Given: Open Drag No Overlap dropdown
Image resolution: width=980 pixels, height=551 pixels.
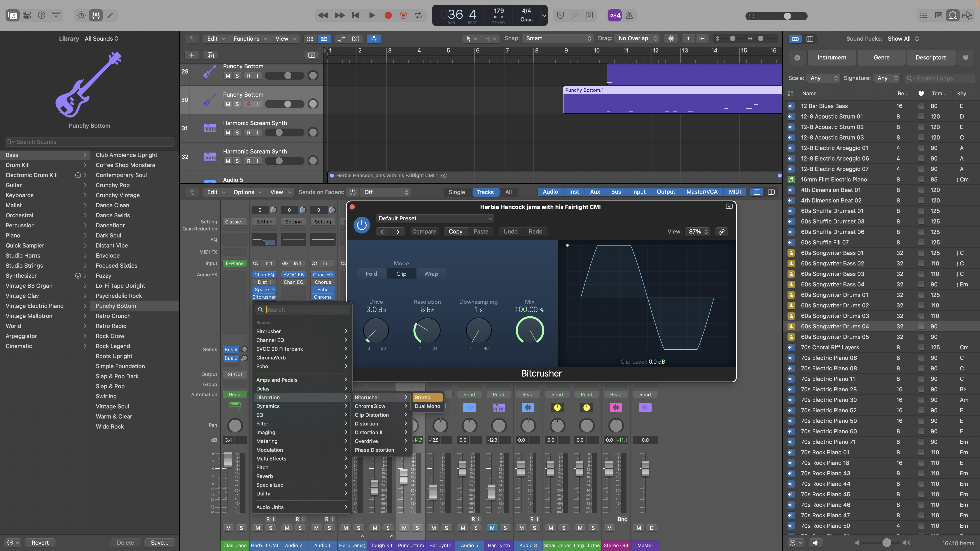Looking at the screenshot, I should (x=637, y=38).
